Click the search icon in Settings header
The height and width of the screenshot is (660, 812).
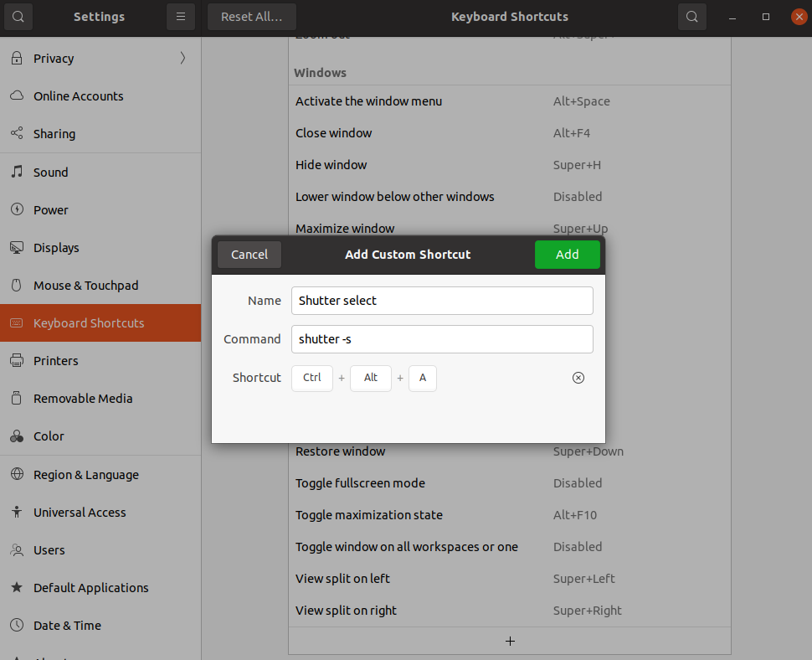coord(18,17)
